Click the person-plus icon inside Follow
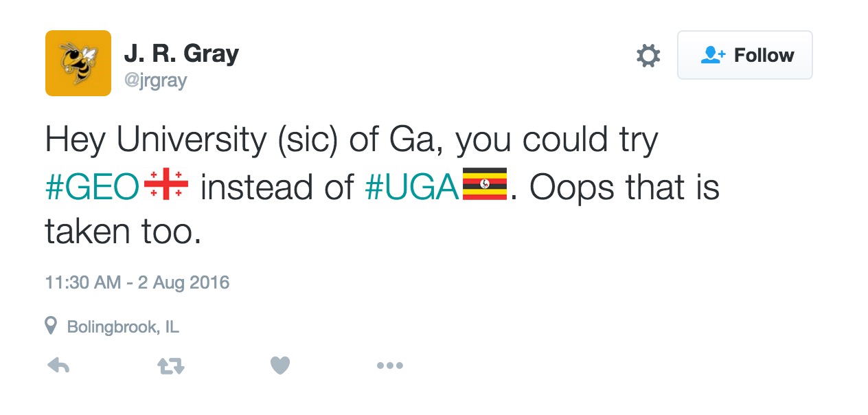Image resolution: width=868 pixels, height=415 pixels. point(713,55)
